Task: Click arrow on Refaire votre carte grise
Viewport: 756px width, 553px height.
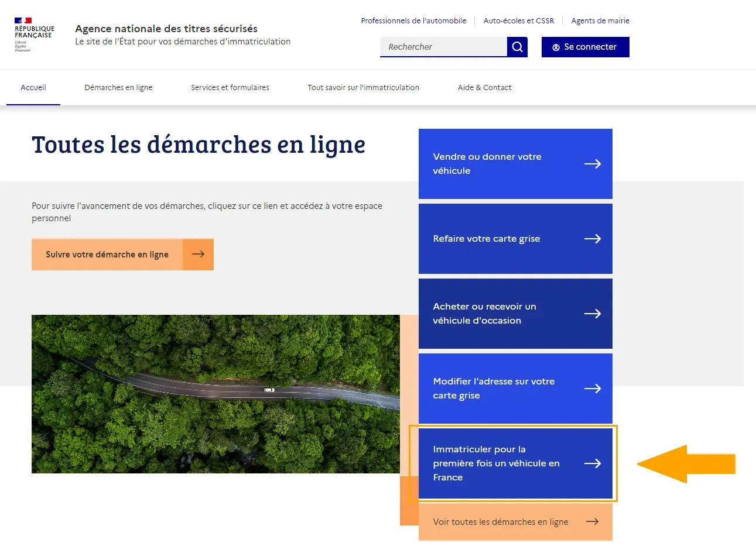Action: coord(593,239)
